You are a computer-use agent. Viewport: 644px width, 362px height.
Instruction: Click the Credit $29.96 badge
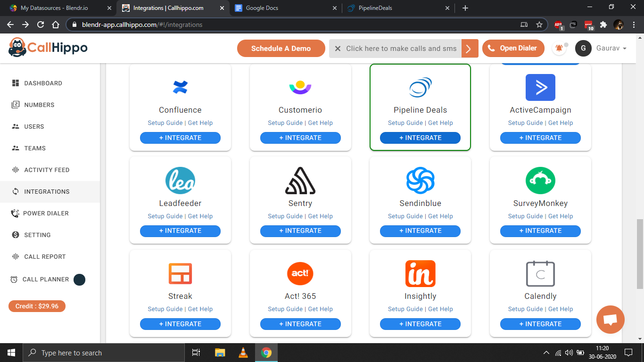37,306
